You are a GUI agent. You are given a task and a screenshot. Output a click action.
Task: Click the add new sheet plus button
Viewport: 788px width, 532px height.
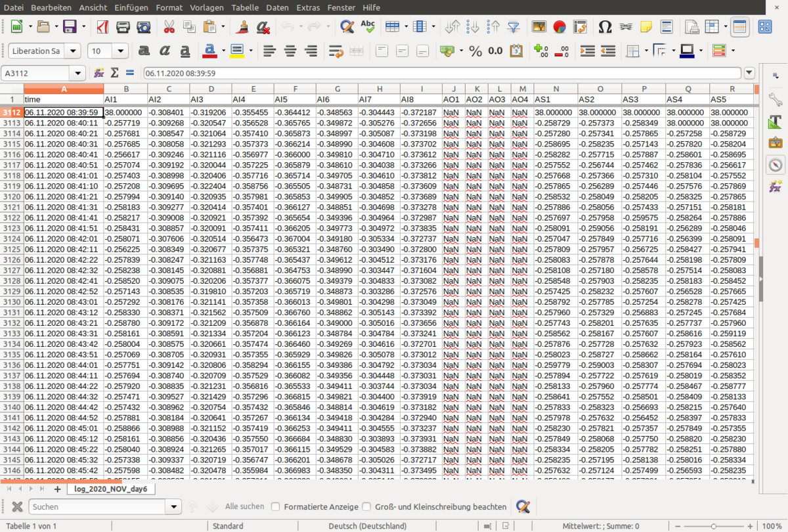57,489
